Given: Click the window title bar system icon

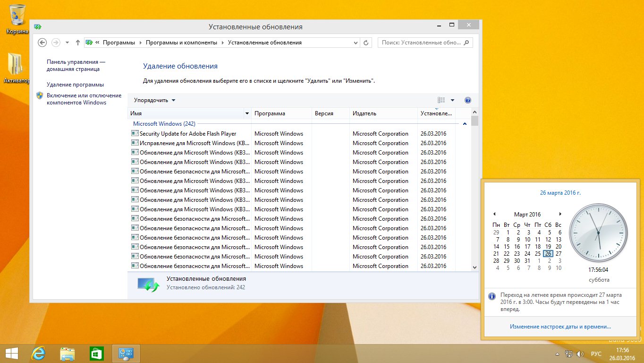Looking at the screenshot, I should tap(38, 26).
